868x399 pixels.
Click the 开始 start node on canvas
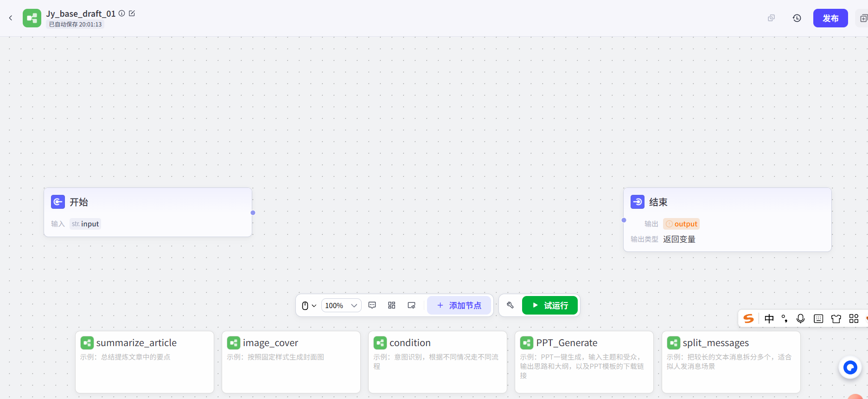point(148,212)
